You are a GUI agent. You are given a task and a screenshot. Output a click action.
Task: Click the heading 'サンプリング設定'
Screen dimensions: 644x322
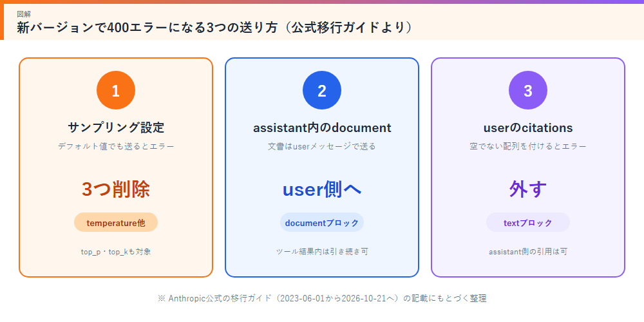116,128
